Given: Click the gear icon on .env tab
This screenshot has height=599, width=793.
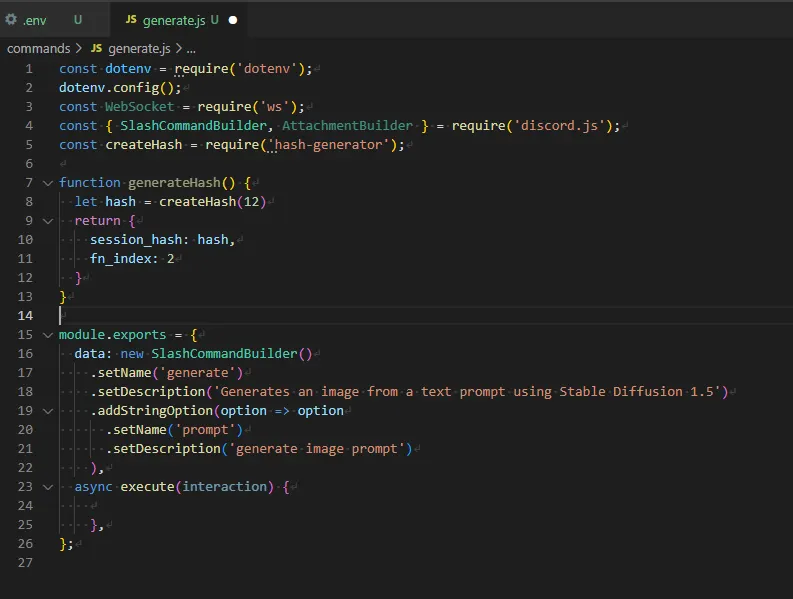Looking at the screenshot, I should click(x=11, y=20).
